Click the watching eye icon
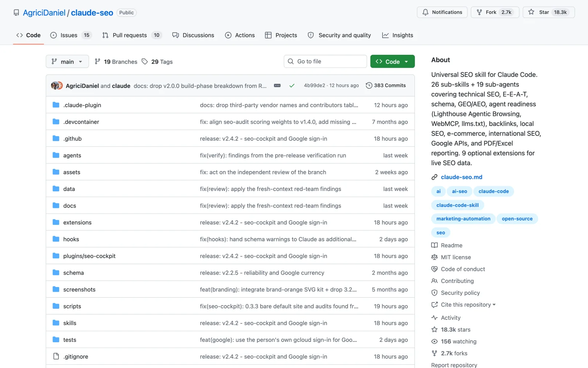 click(x=434, y=342)
